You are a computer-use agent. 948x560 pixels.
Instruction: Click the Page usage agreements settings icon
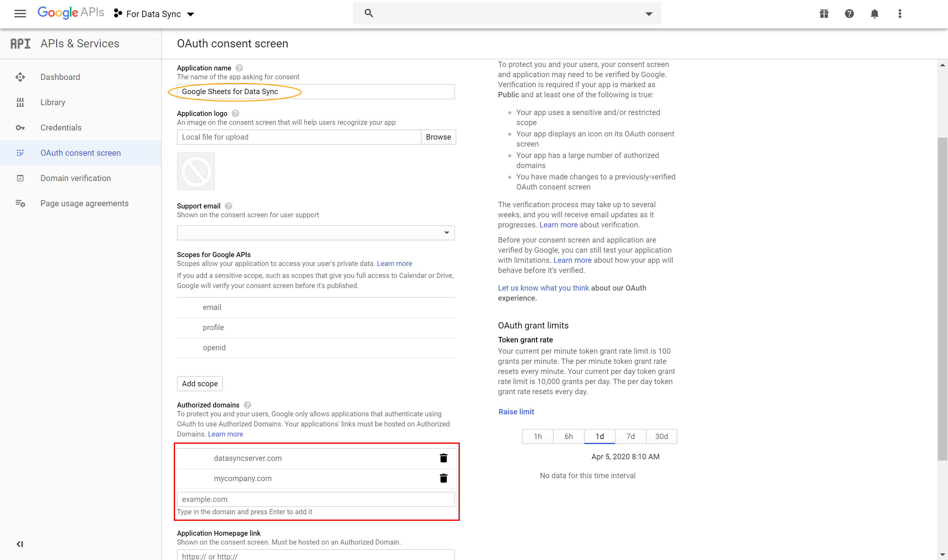[21, 203]
